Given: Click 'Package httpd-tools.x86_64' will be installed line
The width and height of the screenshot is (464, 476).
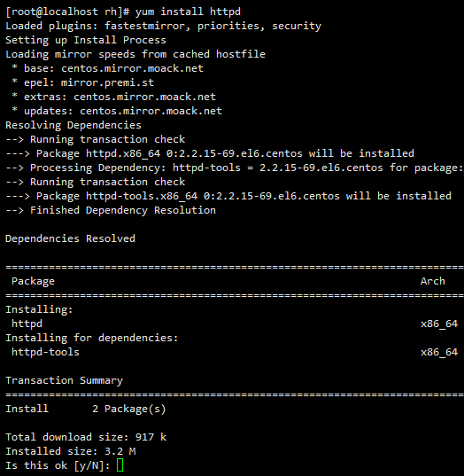Looking at the screenshot, I should (228, 196).
